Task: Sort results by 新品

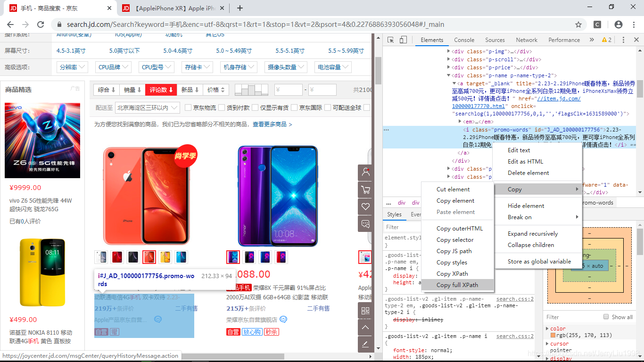Action: [x=190, y=90]
